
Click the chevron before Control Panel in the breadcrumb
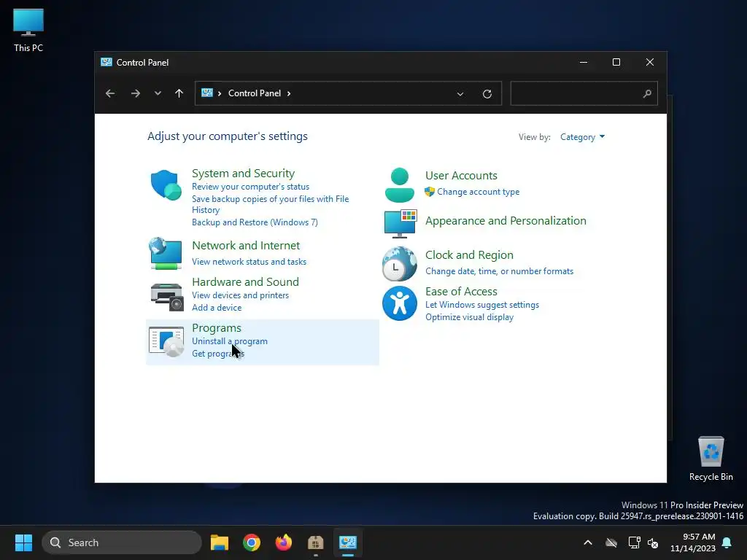click(x=220, y=93)
